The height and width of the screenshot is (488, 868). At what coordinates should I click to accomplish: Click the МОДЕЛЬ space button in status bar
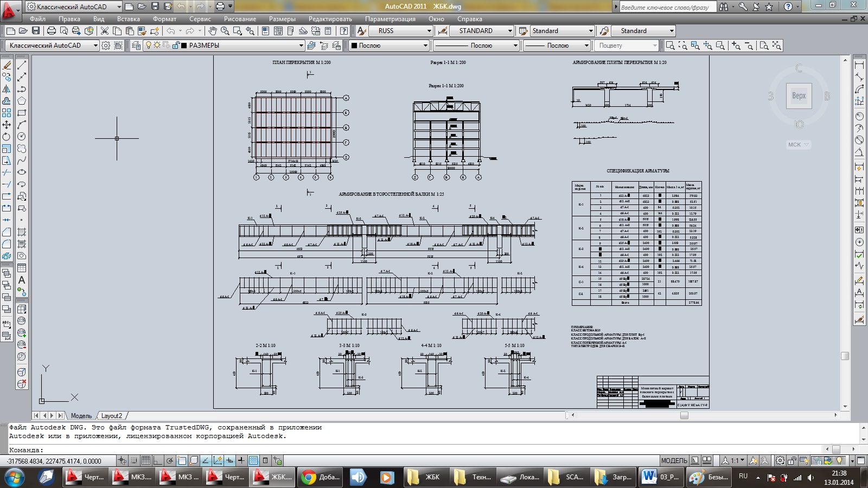pos(674,461)
